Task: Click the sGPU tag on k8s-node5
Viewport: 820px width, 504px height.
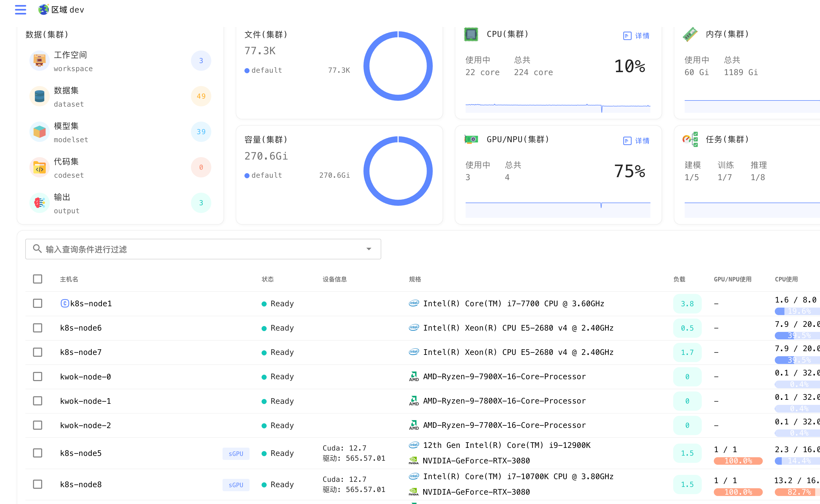Action: [x=236, y=454]
